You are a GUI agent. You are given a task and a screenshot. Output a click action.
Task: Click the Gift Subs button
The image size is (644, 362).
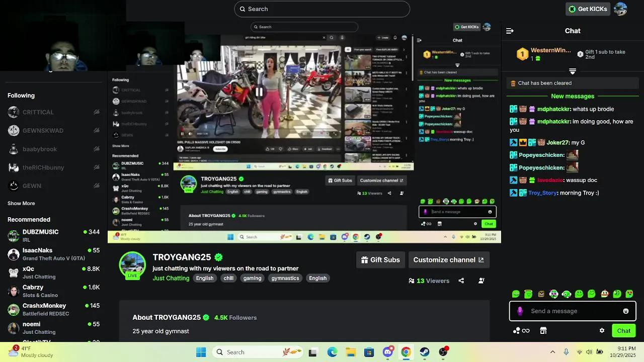381,260
